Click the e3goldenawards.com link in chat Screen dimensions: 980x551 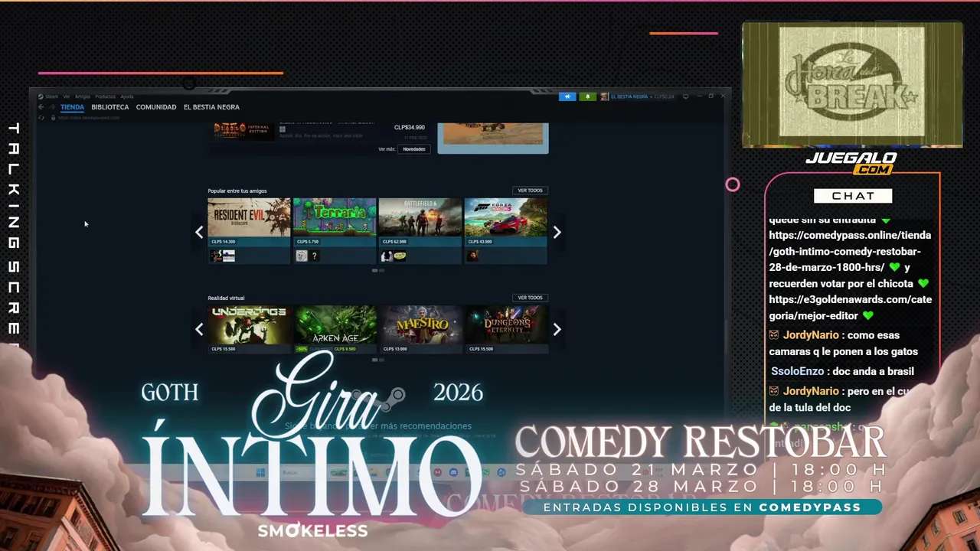tap(850, 307)
